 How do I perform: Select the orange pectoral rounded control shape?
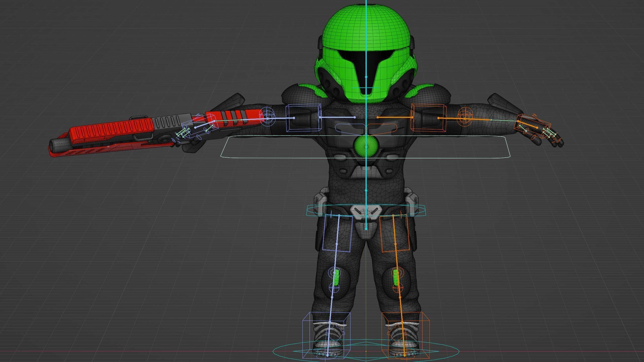point(382,130)
